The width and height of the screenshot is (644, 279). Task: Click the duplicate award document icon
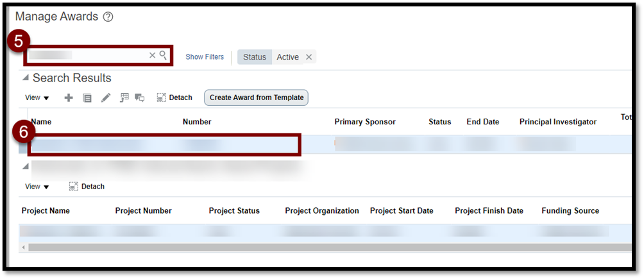click(x=87, y=97)
